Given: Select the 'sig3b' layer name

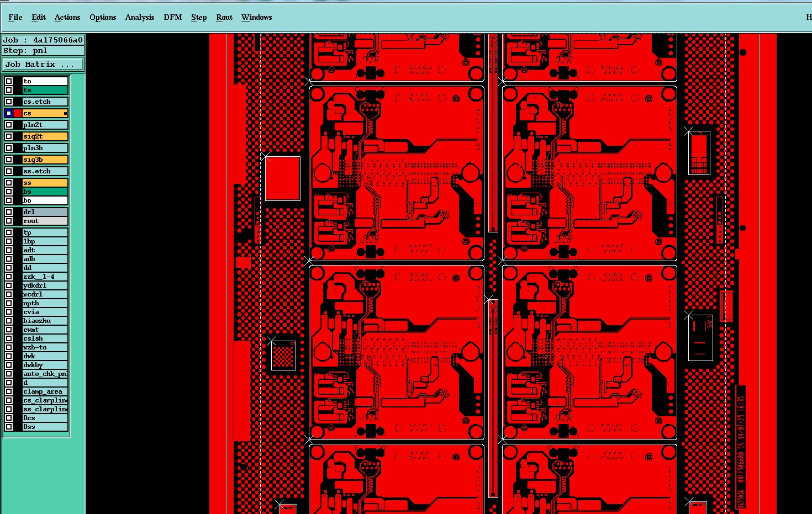Looking at the screenshot, I should pyautogui.click(x=45, y=160).
